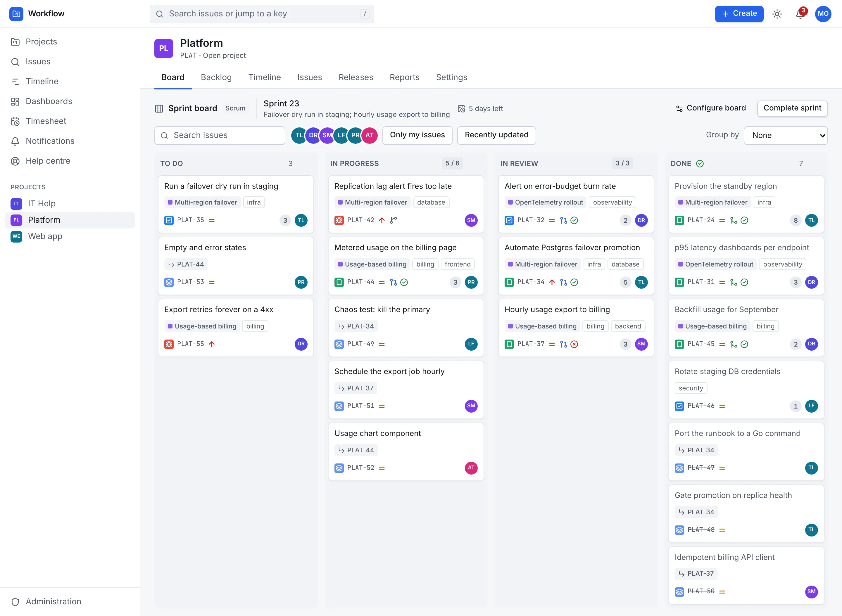Click the subtask icon on PLAT-49
Screen dimensions: 842x616
[339, 344]
